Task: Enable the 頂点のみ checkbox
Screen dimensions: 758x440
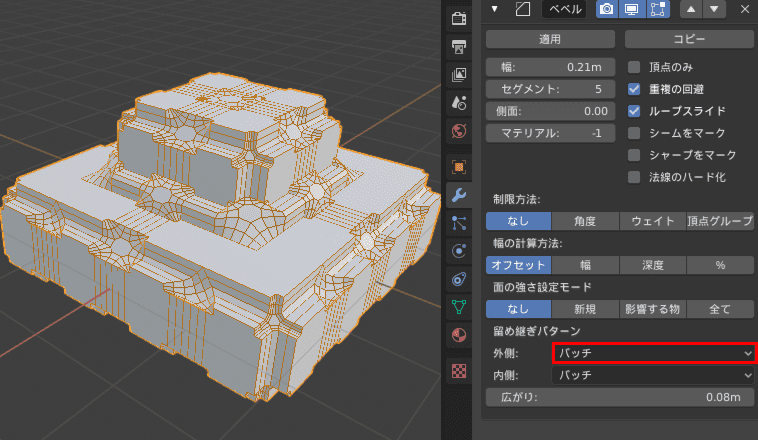Action: (x=634, y=67)
